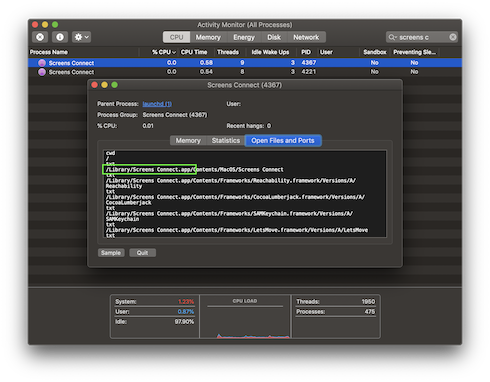Image resolution: width=490 pixels, height=382 pixels.
Task: Click the Screens Connect icon in PID 4221 row
Action: [x=42, y=72]
